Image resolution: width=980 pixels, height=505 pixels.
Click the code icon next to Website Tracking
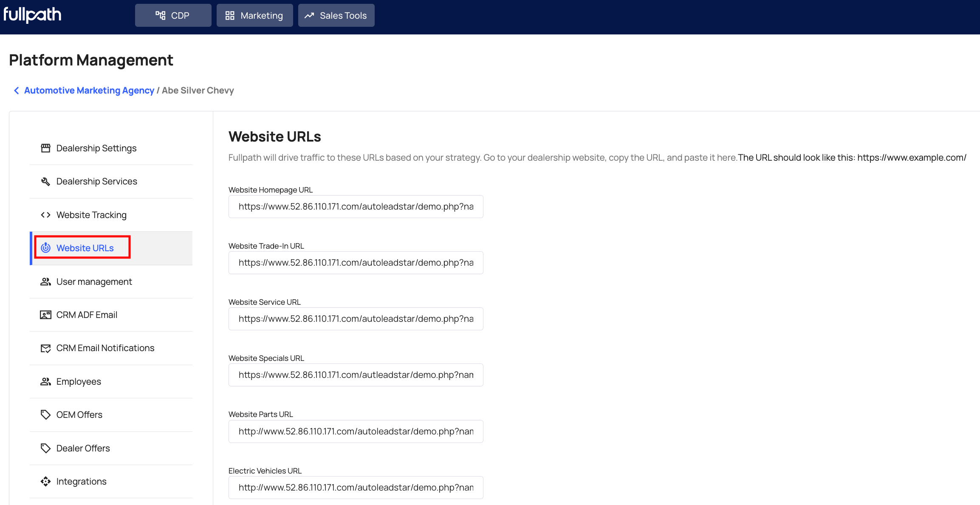[x=45, y=215]
